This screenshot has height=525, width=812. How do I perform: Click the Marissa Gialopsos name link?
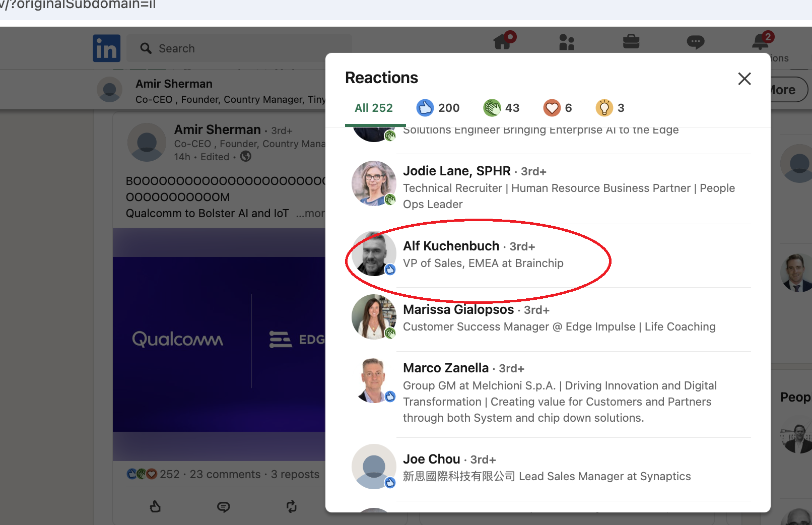(458, 309)
